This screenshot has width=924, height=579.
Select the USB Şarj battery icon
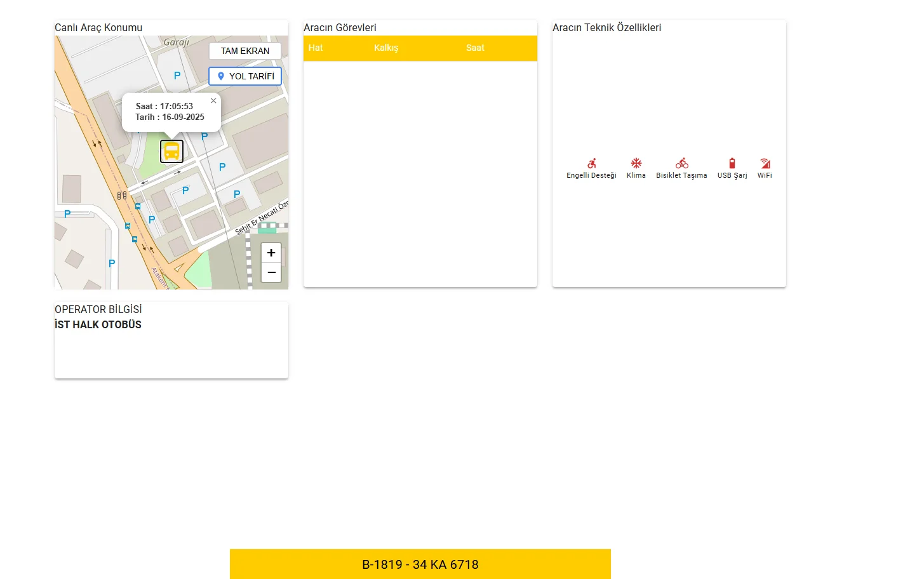pos(732,163)
